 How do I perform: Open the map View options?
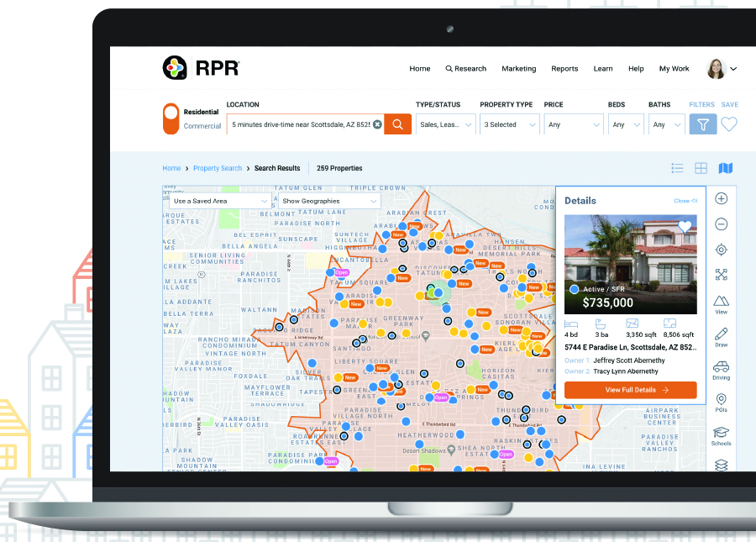[x=722, y=305]
